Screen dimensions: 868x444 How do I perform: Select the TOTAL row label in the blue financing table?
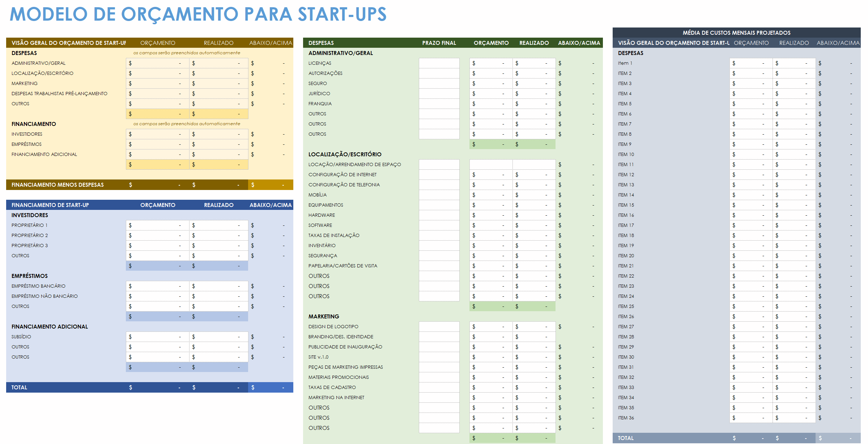click(x=19, y=388)
